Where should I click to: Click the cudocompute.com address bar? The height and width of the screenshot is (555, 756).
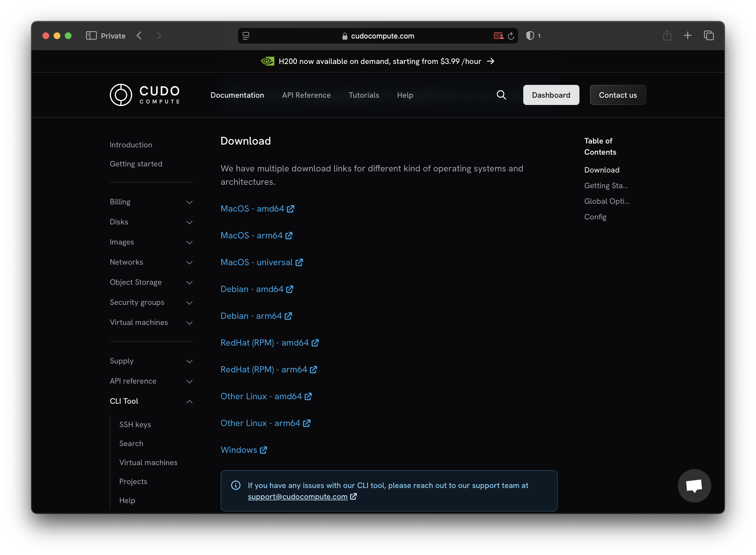pos(378,36)
